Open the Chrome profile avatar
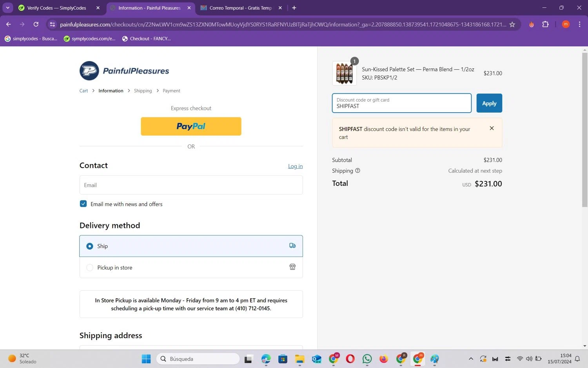 click(x=566, y=24)
